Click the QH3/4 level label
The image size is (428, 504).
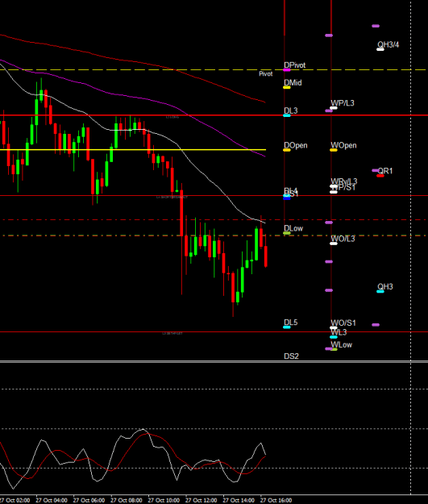coord(389,44)
